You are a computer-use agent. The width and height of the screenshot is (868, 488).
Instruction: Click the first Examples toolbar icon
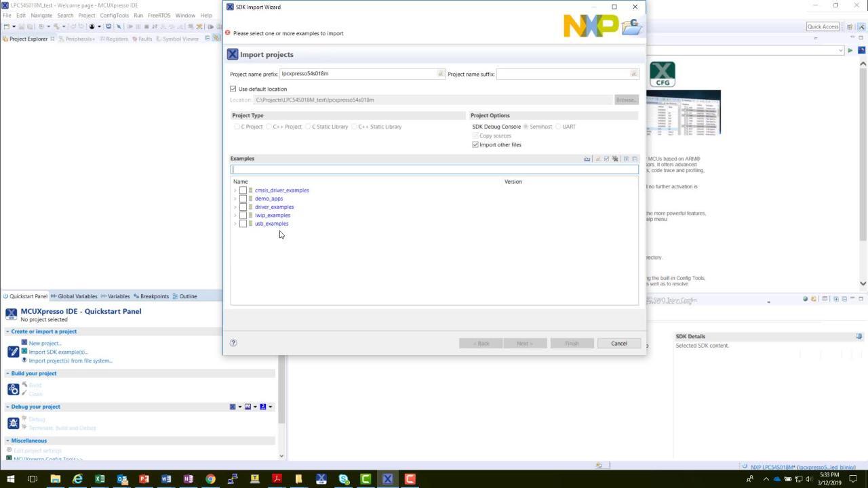pos(587,159)
